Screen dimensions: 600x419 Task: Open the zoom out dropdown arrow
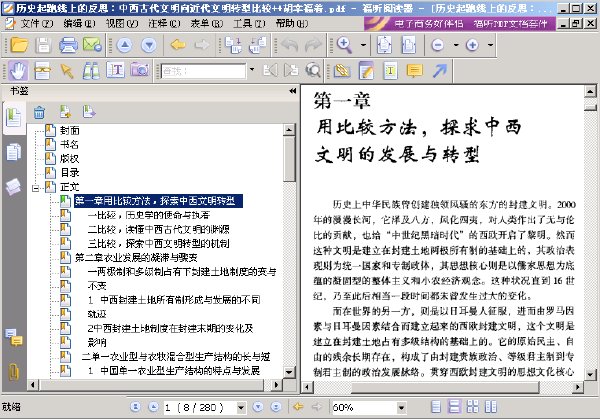coord(456,45)
